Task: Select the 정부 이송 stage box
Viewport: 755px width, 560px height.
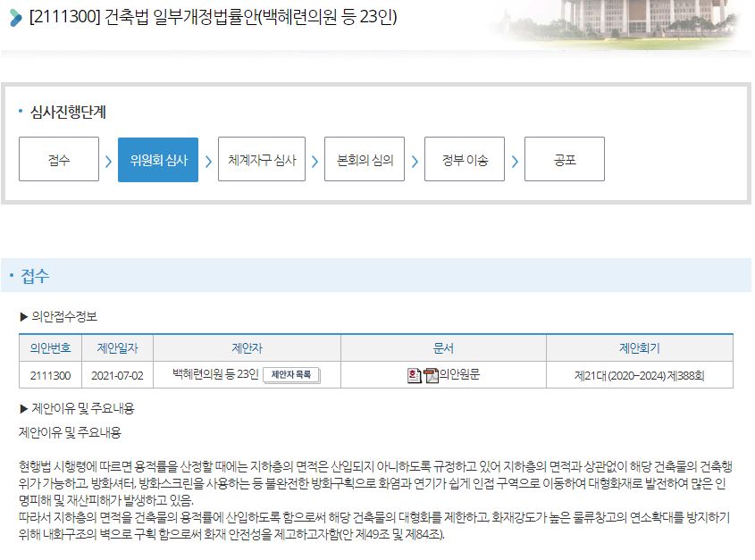Action: tap(465, 159)
